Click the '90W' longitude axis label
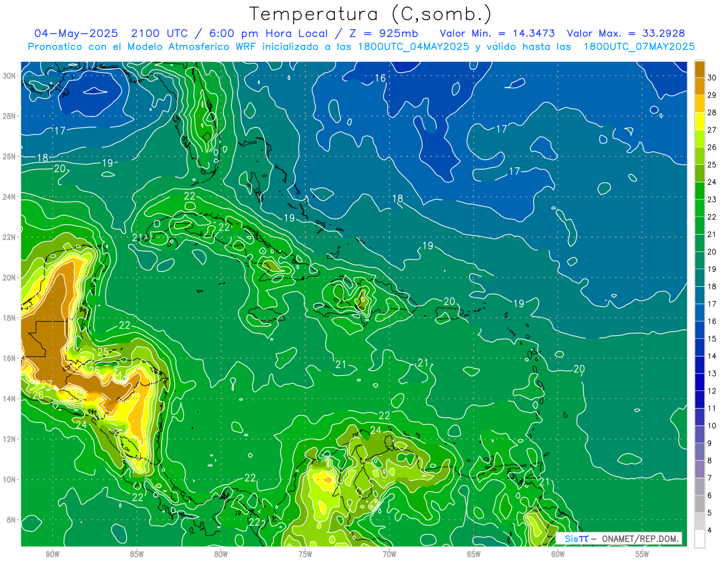728x562 pixels. pyautogui.click(x=53, y=554)
